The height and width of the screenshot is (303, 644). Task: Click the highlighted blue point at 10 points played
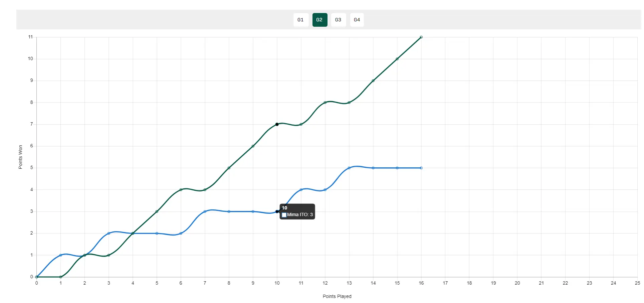point(277,211)
